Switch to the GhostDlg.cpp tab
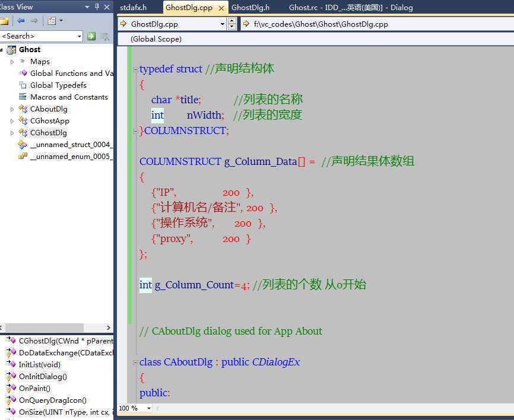The image size is (514, 420). tap(189, 8)
